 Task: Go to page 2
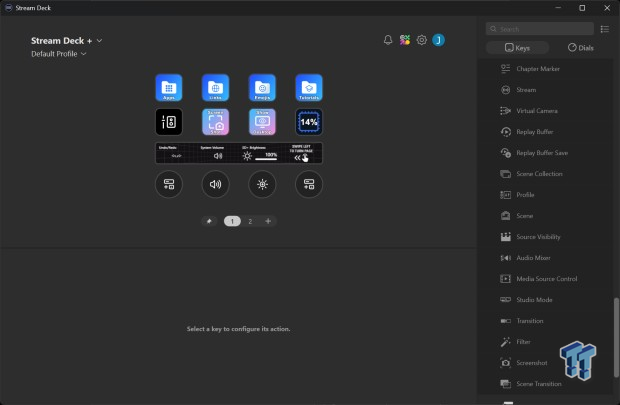pyautogui.click(x=250, y=221)
